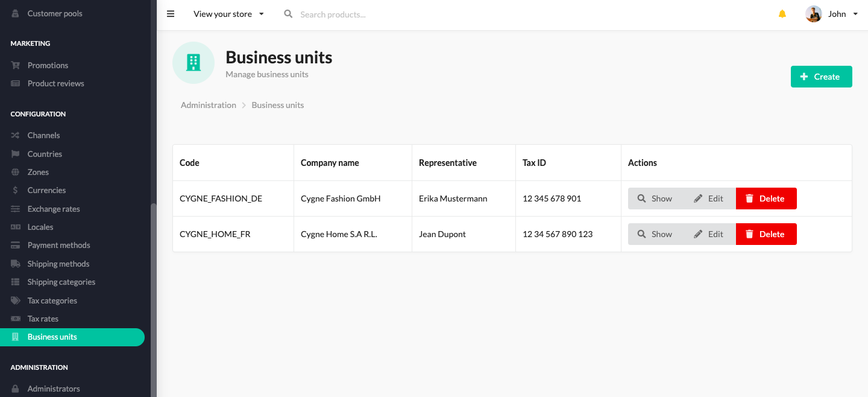The image size is (868, 397).
Task: Show the Cygne Home S.A R.L. unit
Action: 655,234
